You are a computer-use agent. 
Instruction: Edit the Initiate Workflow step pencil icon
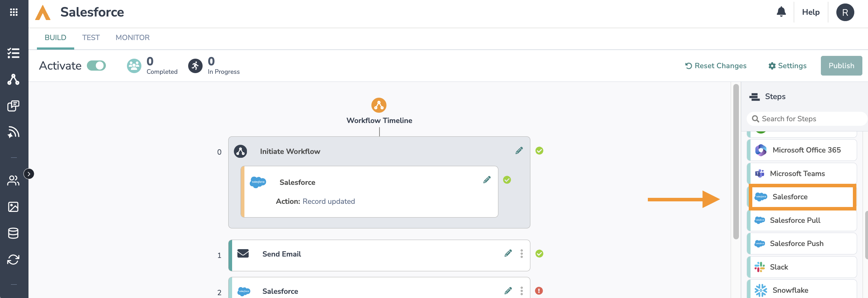click(519, 151)
